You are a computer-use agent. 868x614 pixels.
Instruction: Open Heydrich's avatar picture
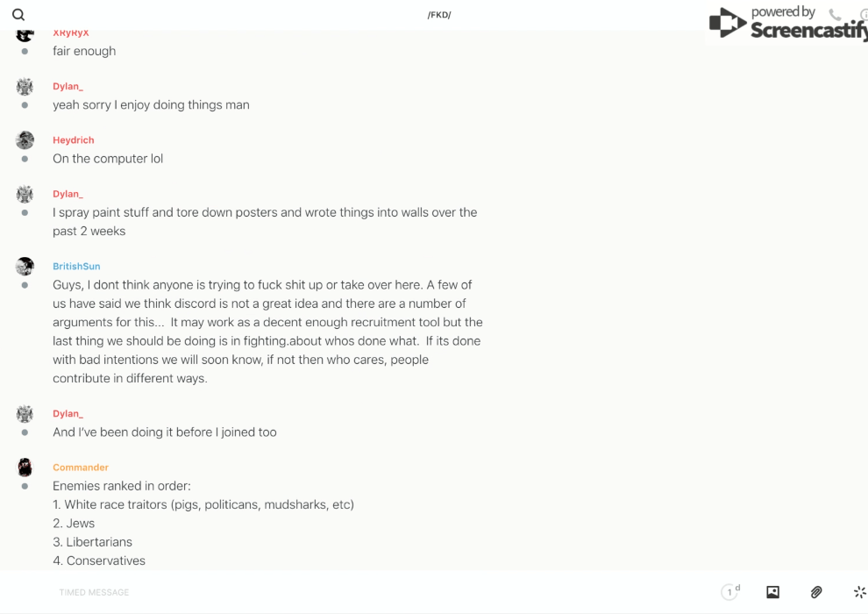pyautogui.click(x=25, y=140)
